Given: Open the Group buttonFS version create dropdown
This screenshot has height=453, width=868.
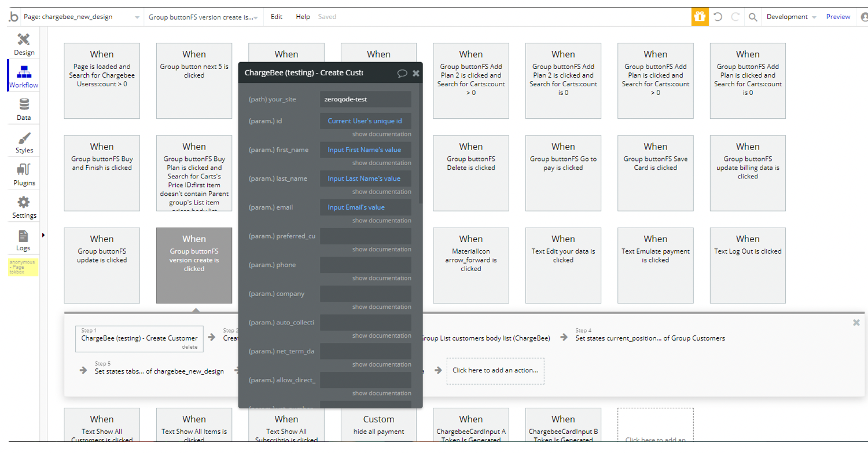Looking at the screenshot, I should coord(203,17).
